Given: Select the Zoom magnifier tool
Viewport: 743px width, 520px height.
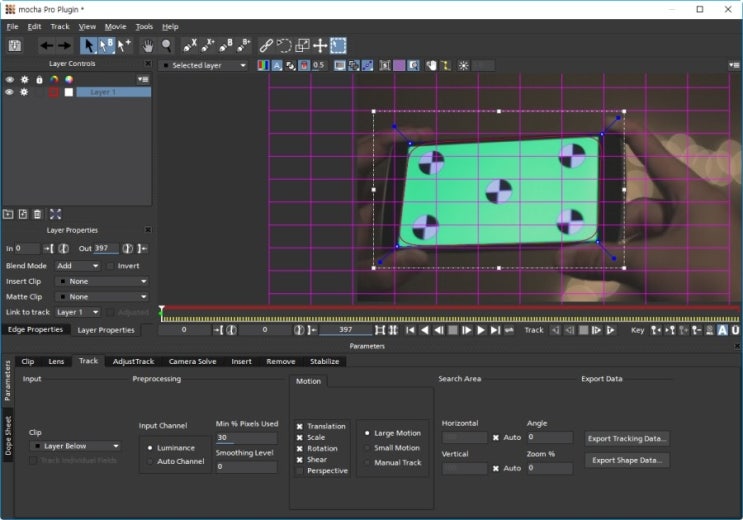Looking at the screenshot, I should (x=166, y=46).
